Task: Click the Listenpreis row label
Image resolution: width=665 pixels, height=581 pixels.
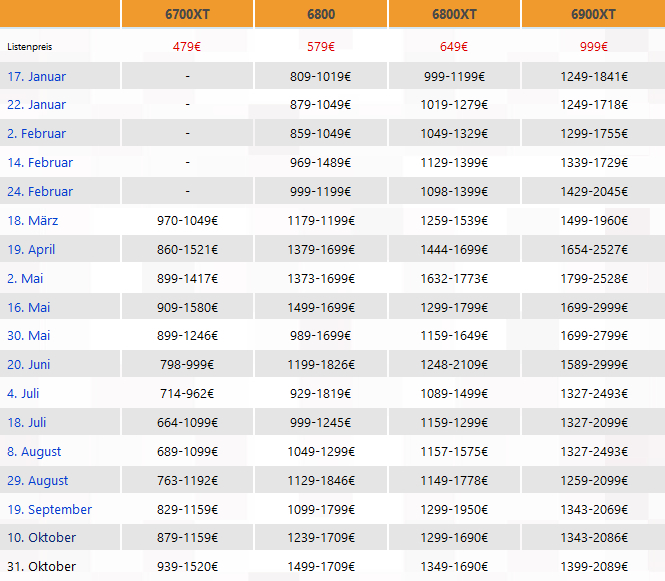Action: pyautogui.click(x=29, y=47)
